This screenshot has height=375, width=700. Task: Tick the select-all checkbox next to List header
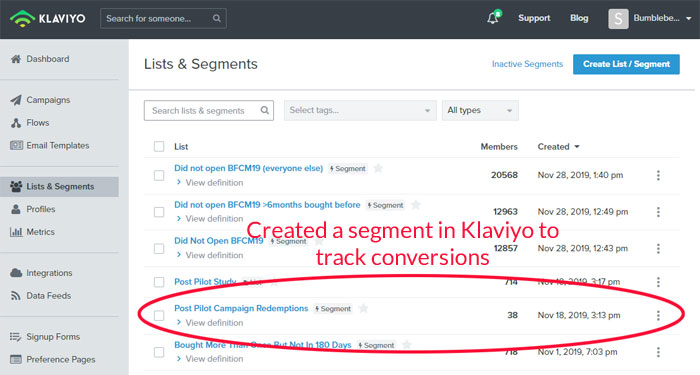click(159, 146)
